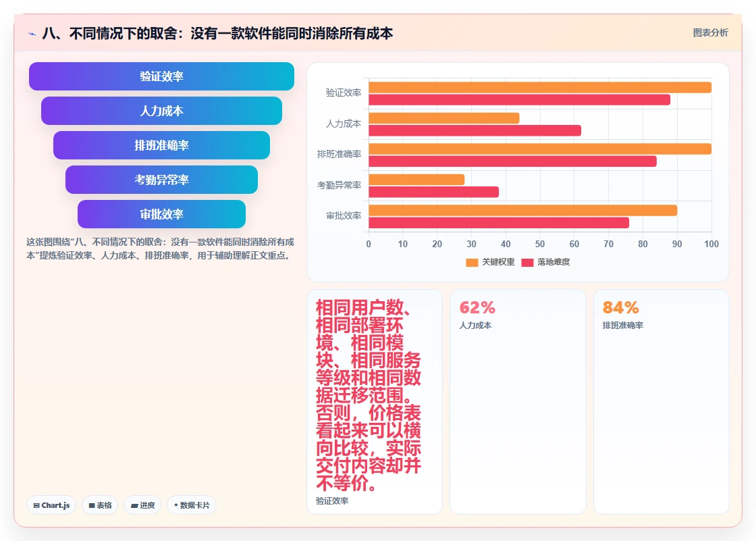Click red 落地难度 bar for 人力成本
This screenshot has width=756, height=541.
click(x=475, y=130)
